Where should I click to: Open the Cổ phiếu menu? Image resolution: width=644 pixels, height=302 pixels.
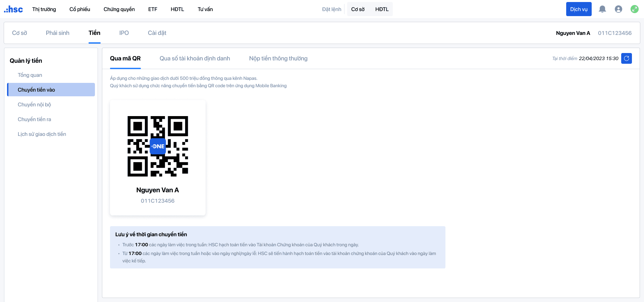click(x=80, y=9)
